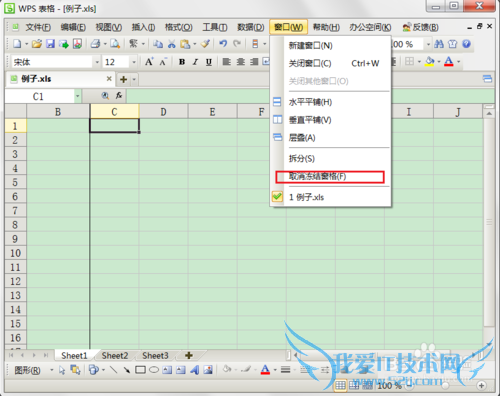Screen dimensions: 500x396
Task: Expand the borders dropdown arrow
Action: pos(419,62)
